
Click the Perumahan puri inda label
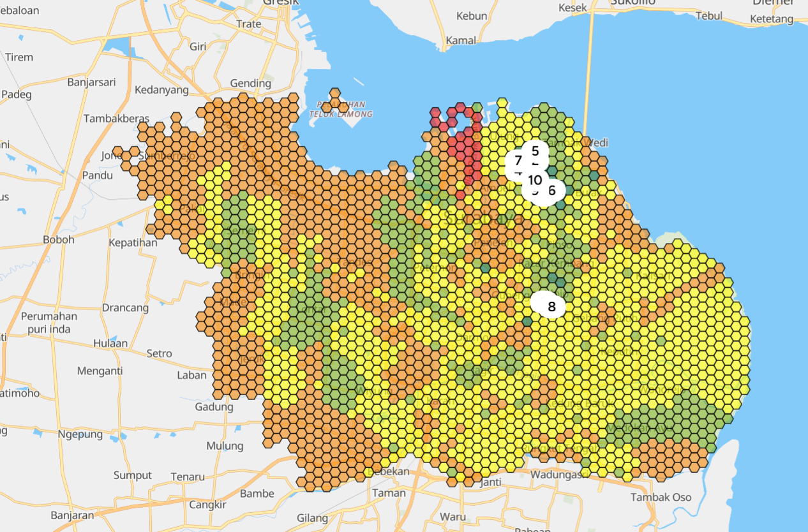point(49,323)
